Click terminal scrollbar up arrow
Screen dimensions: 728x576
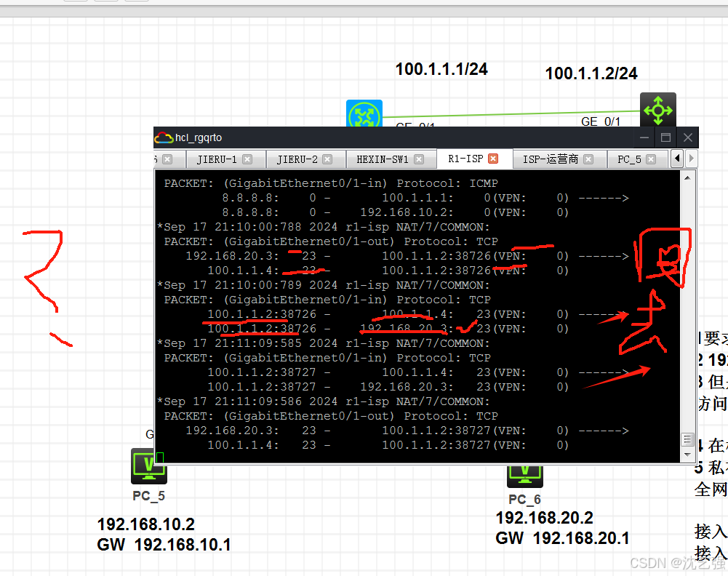[x=687, y=177]
